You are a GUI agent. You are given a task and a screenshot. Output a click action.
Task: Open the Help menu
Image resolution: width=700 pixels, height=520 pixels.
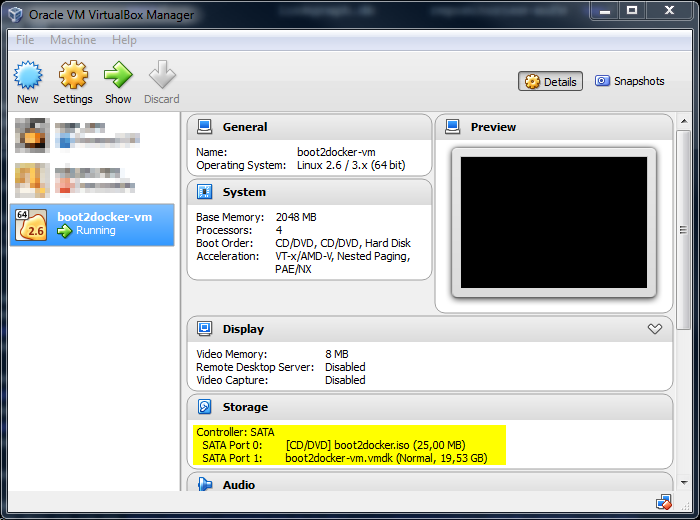(124, 40)
